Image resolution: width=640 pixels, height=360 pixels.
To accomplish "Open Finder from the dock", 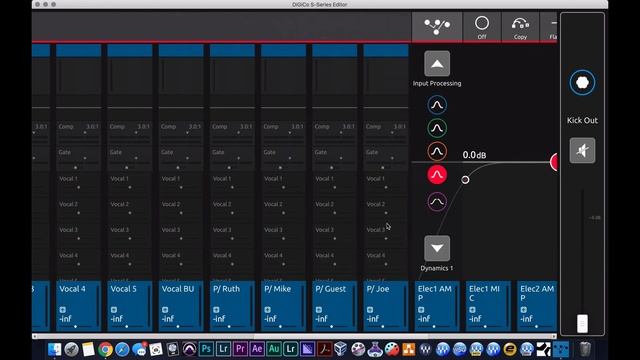I will pyautogui.click(x=54, y=349).
